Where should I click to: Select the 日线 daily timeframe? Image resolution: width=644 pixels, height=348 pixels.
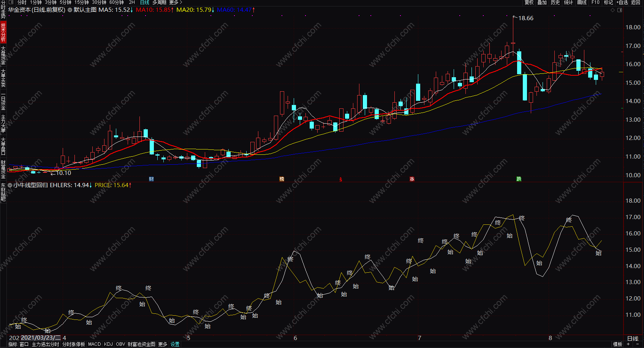[145, 2]
